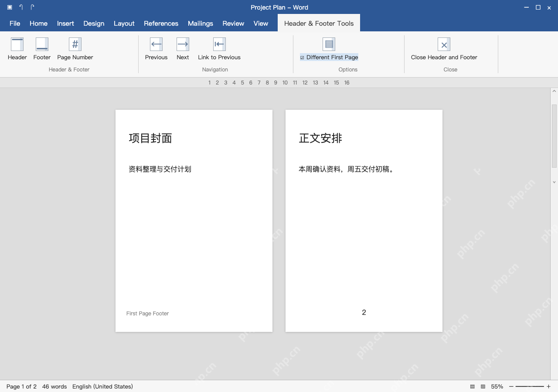Click the 55% zoom level

(x=497, y=386)
